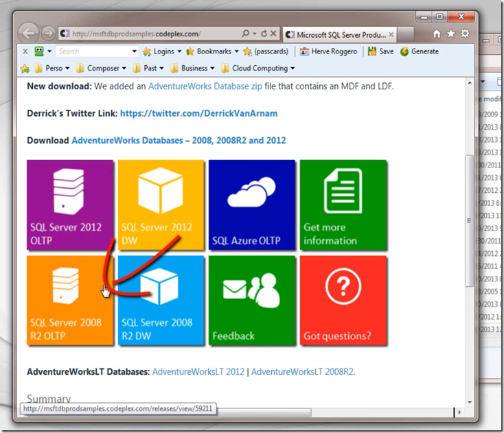Maximize the Internet Explorer window
504x433 pixels.
click(x=439, y=16)
